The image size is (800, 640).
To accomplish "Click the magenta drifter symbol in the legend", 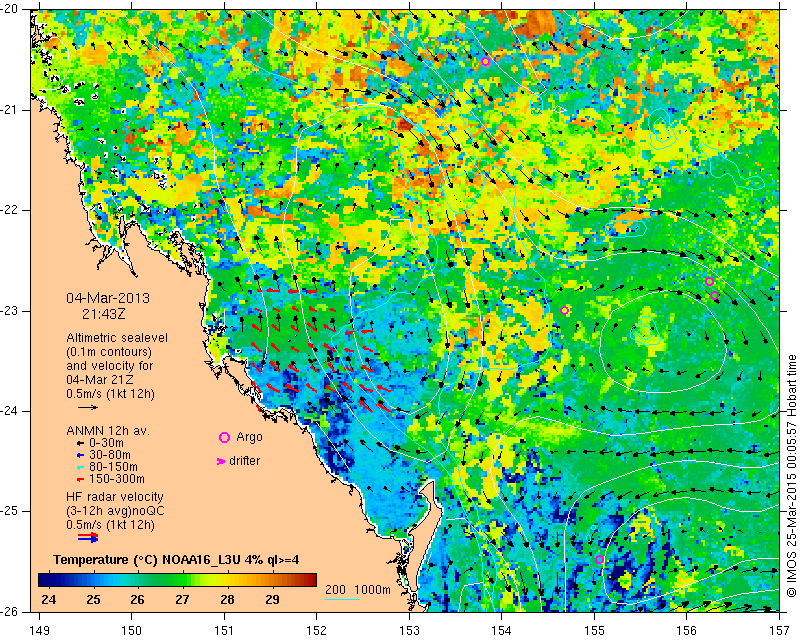I will click(x=221, y=461).
